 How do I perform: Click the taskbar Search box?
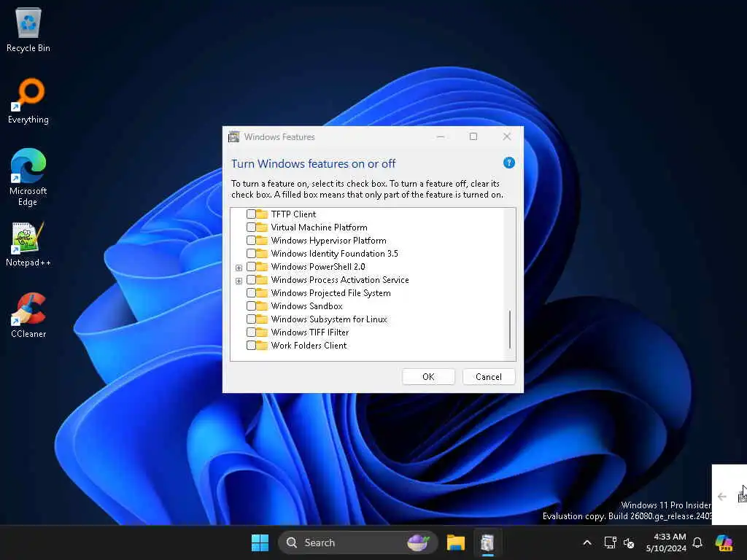click(x=357, y=542)
